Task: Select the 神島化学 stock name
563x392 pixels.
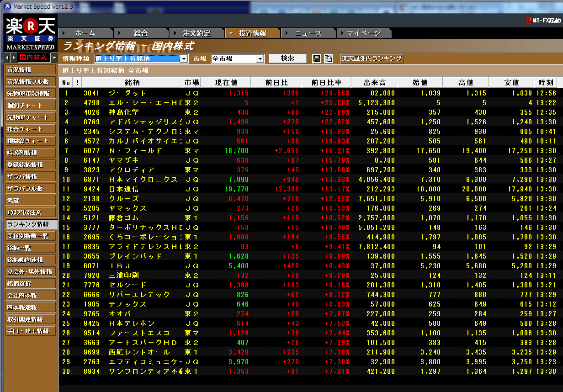Action: [124, 112]
